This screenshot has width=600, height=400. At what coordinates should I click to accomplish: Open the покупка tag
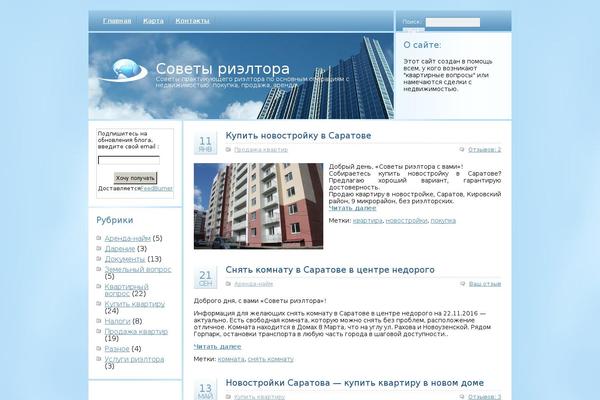(443, 220)
